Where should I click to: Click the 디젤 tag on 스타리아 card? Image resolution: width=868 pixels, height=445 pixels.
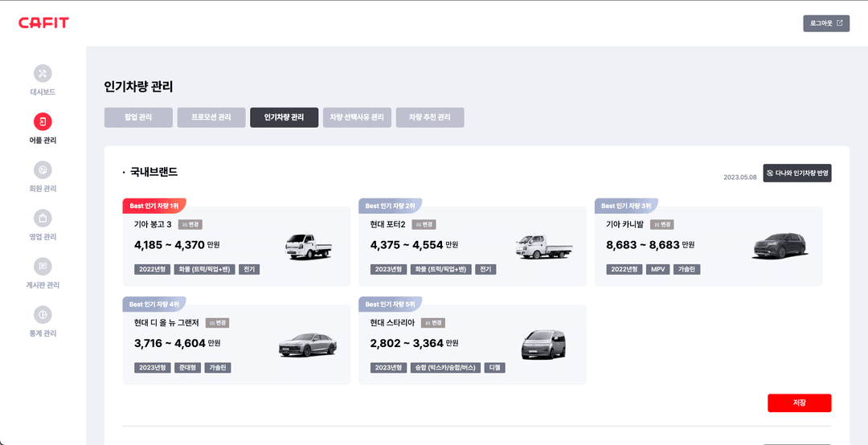point(494,368)
